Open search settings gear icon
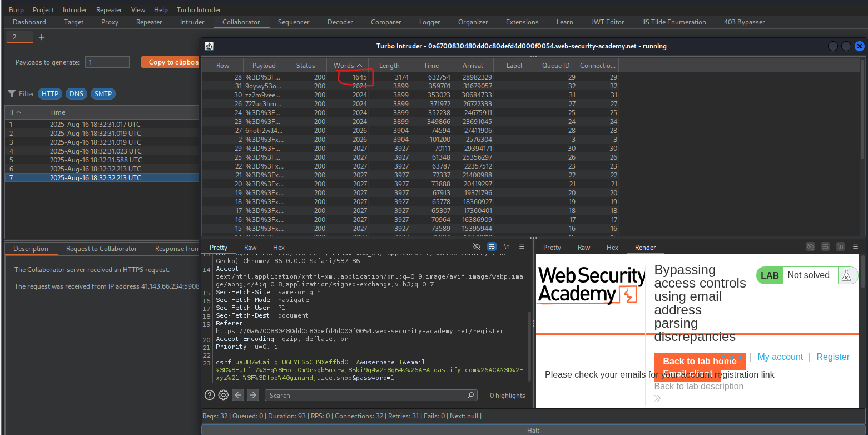The height and width of the screenshot is (435, 868). (x=224, y=395)
